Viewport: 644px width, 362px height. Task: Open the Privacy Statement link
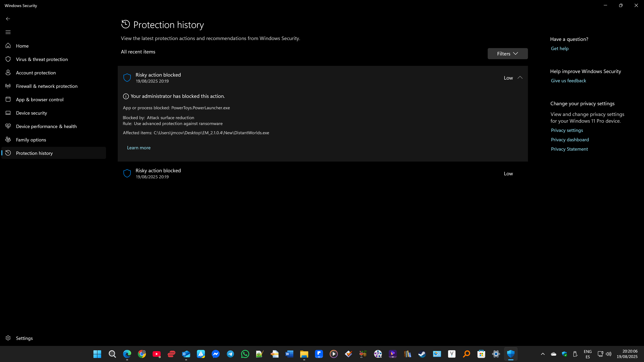pos(570,149)
